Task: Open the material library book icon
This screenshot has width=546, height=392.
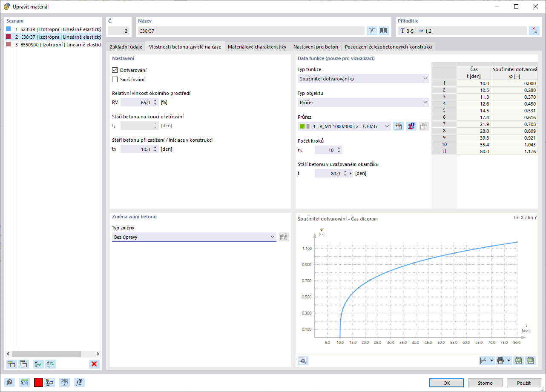Action: [x=384, y=31]
